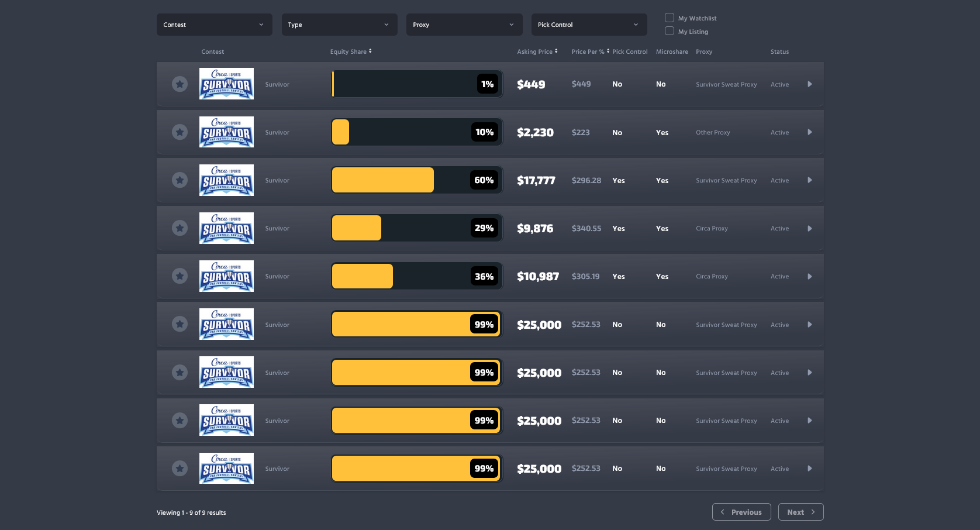The image size is (980, 530).
Task: Sort by Equity Share column header
Action: pyautogui.click(x=351, y=51)
